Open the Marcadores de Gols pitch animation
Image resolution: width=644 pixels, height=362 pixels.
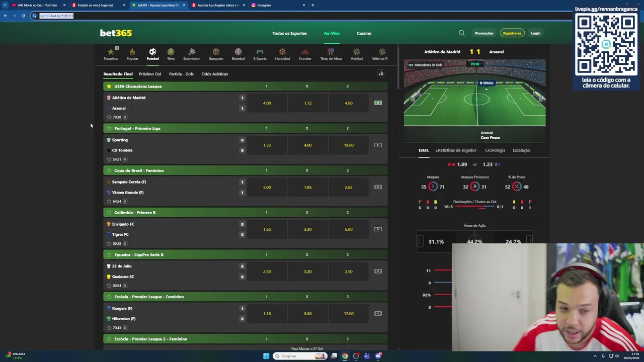click(426, 65)
